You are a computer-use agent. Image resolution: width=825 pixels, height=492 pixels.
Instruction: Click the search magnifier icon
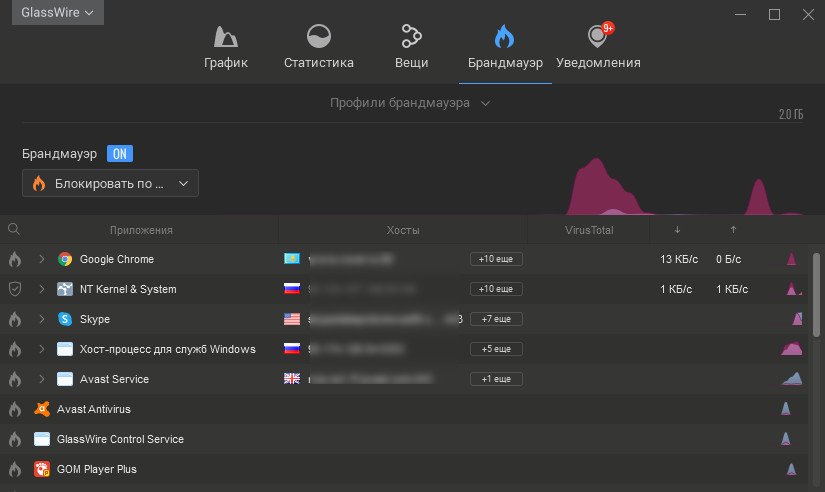point(14,229)
